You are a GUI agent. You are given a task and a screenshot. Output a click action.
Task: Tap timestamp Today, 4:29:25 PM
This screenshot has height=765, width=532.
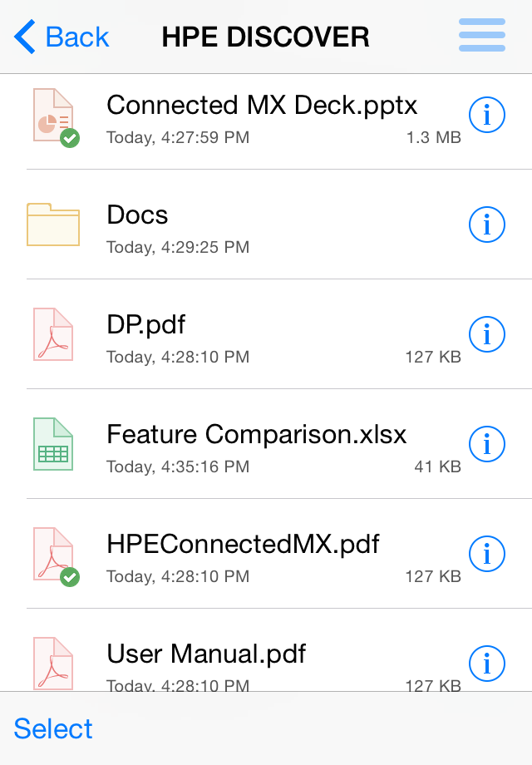click(x=178, y=247)
